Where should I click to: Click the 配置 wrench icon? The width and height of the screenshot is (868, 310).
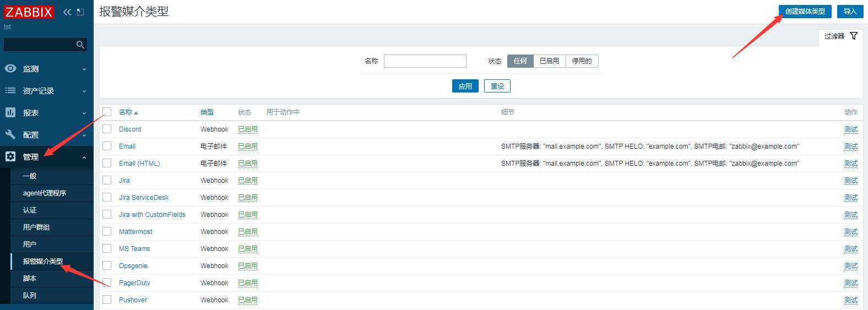pos(10,134)
